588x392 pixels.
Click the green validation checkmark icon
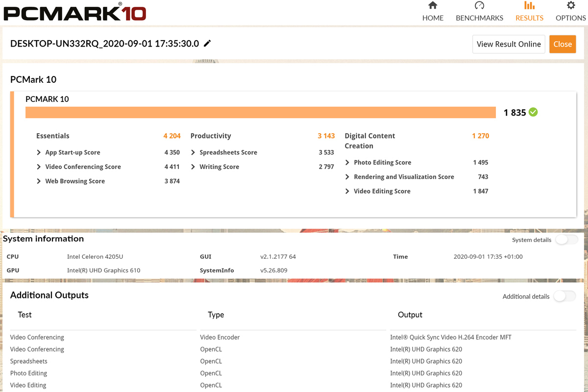(x=533, y=112)
